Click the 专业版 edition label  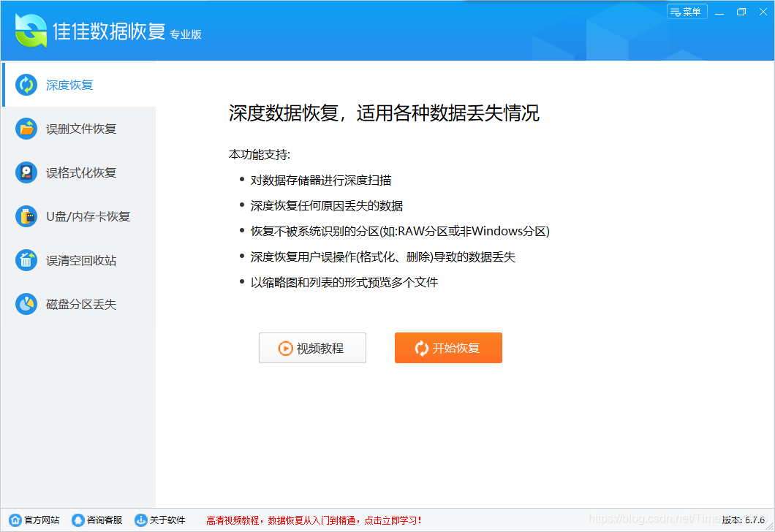186,34
